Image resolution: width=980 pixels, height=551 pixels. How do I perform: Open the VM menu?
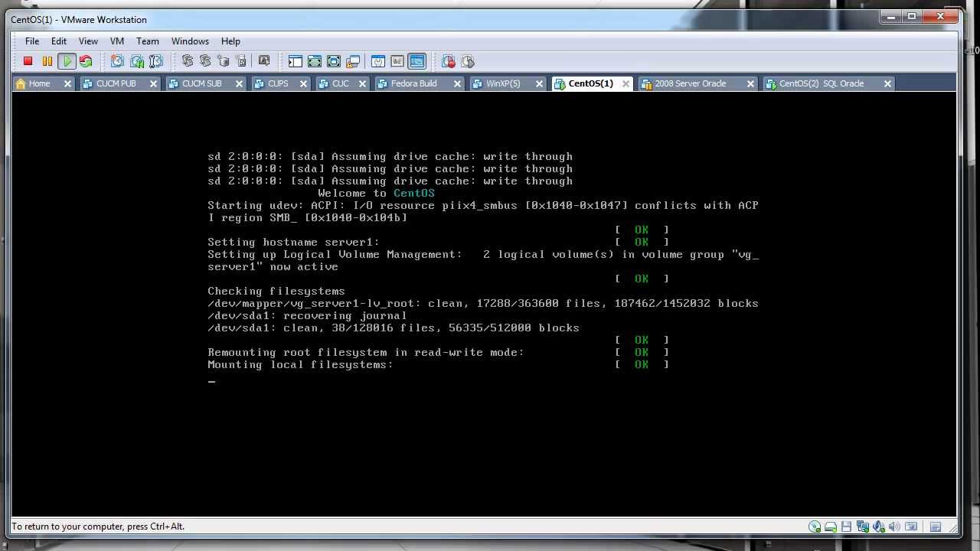pyautogui.click(x=117, y=41)
